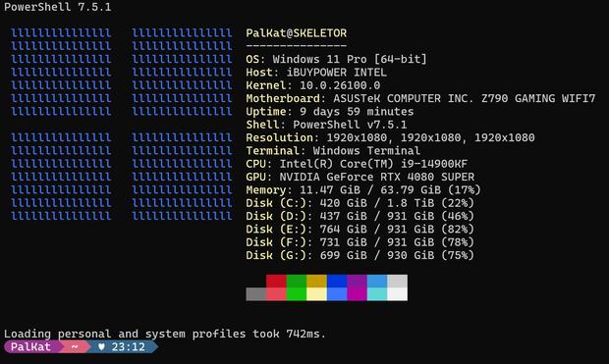Click the Host: iBUYPOWER INTEL line
Viewport: 609px width, 364px height.
coord(316,73)
